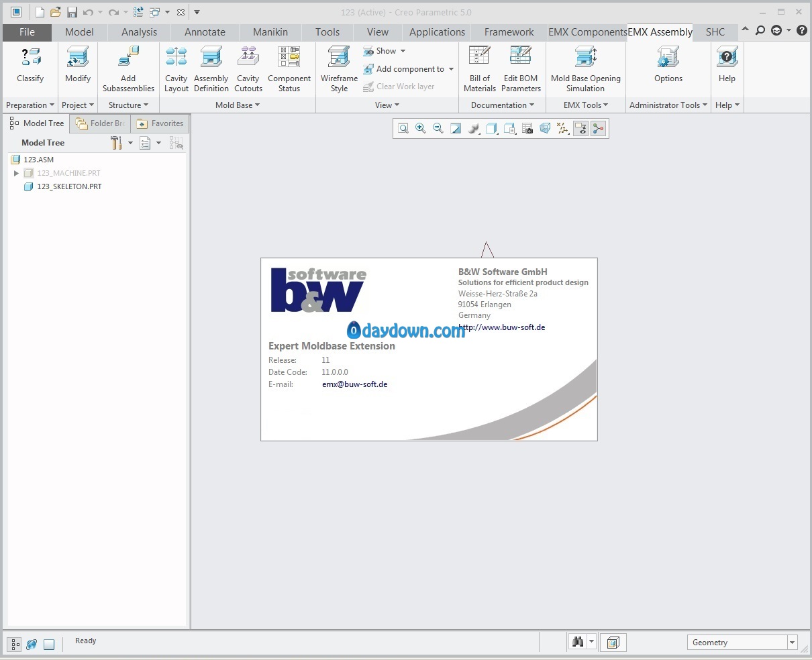Switch to the Manikin ribbon tab
The width and height of the screenshot is (812, 660).
tap(270, 32)
